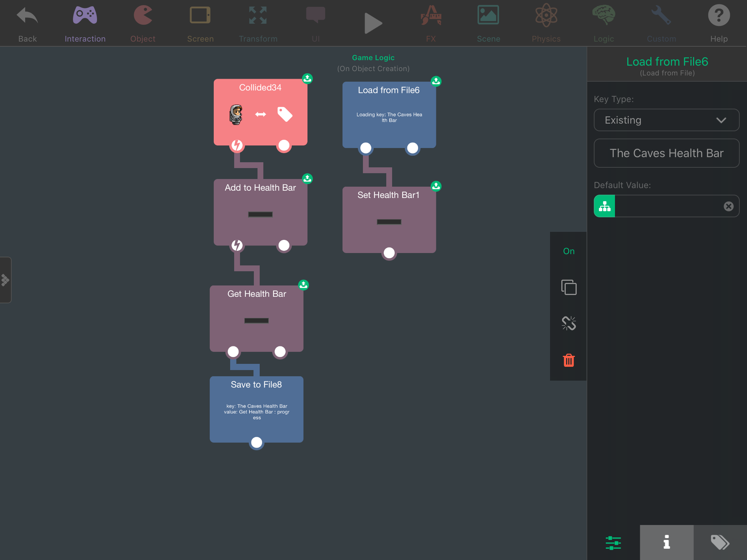Open The Caves Health Bar key selector

(x=666, y=153)
